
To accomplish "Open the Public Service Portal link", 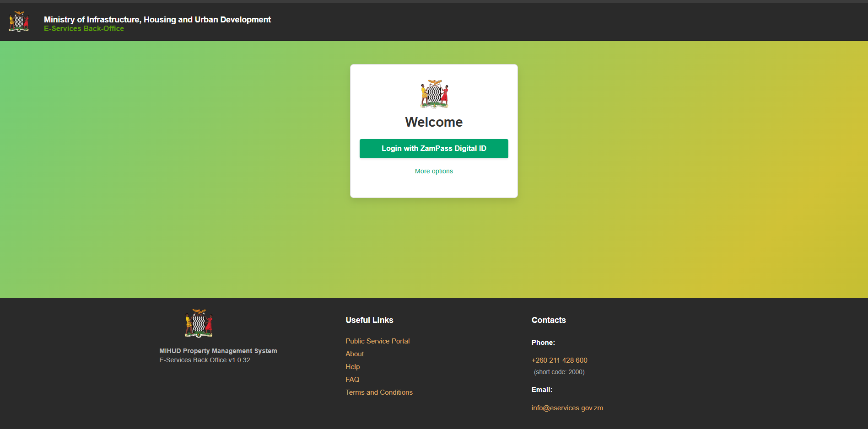I will (x=377, y=341).
